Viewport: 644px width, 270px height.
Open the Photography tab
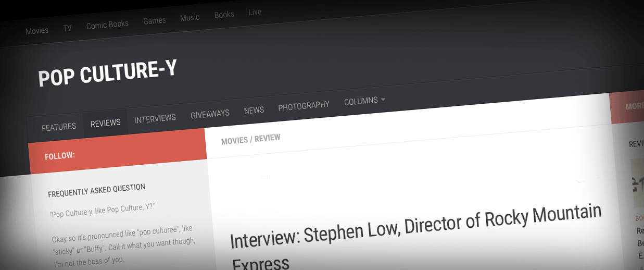point(304,106)
